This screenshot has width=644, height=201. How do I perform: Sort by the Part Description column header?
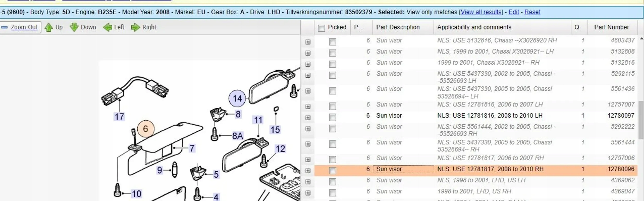pyautogui.click(x=403, y=27)
